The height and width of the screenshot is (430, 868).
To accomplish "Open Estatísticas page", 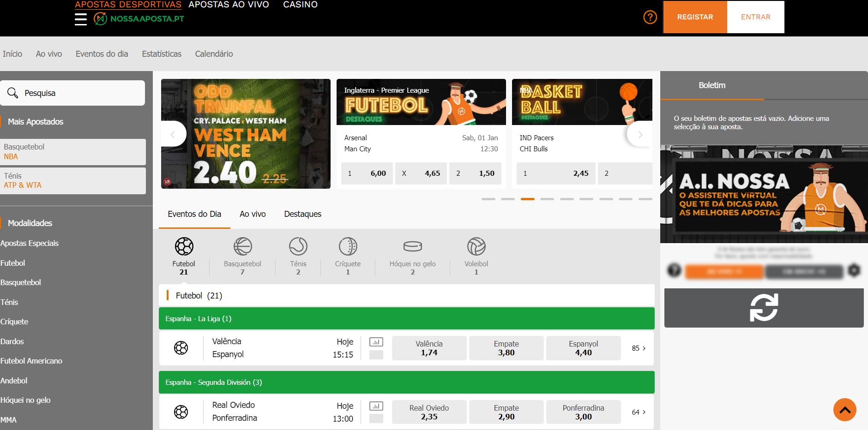I will click(162, 54).
